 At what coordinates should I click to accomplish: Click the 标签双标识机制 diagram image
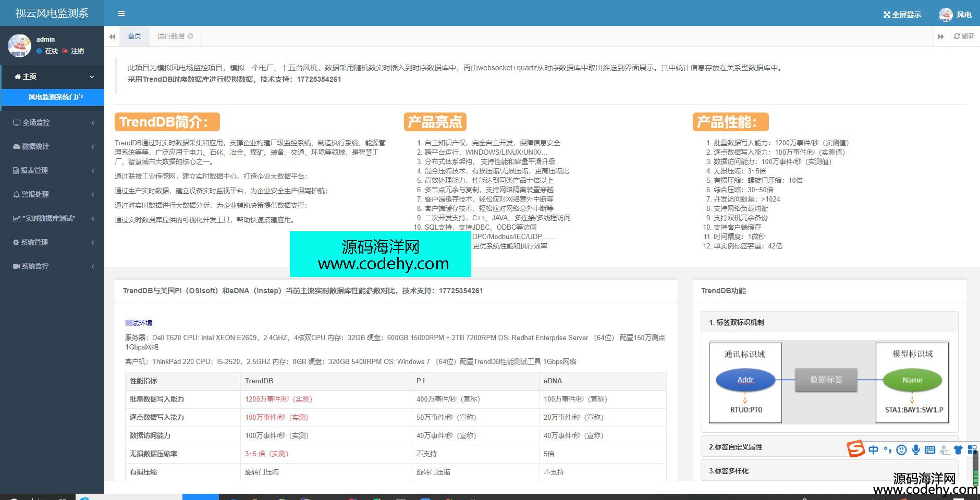(829, 382)
